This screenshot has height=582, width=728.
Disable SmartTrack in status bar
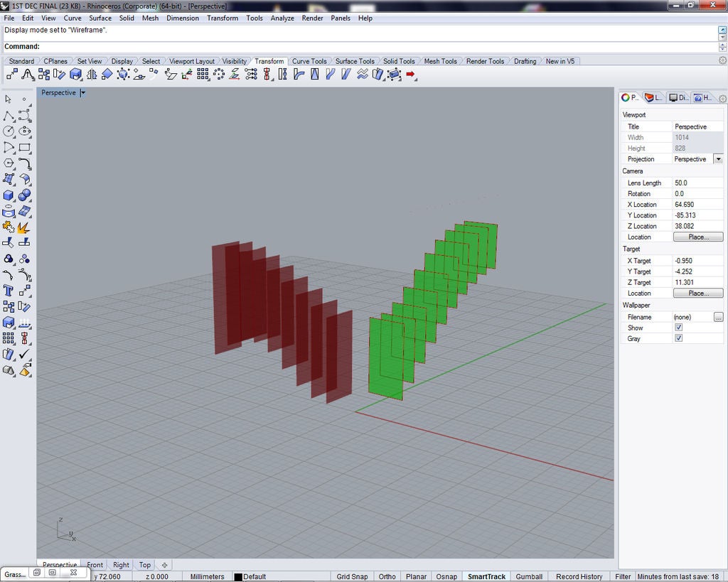pyautogui.click(x=486, y=576)
